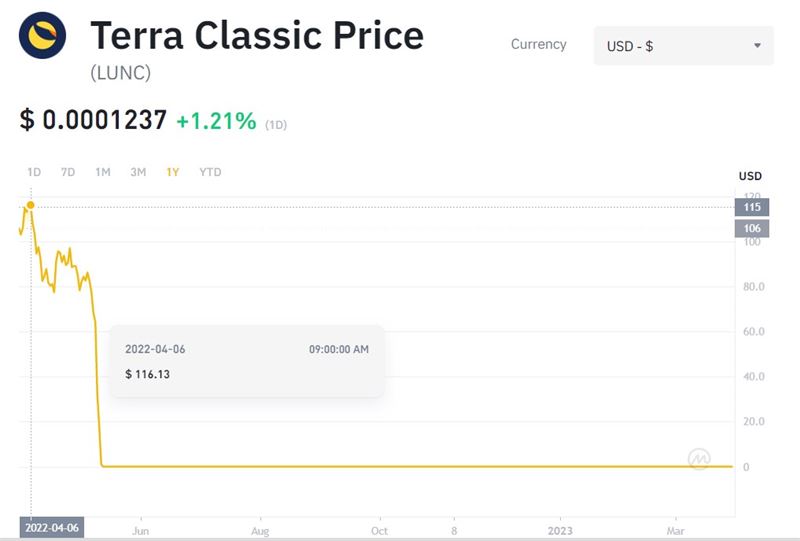Click the 60.0 value on the price axis
This screenshot has height=541, width=800.
[x=754, y=332]
